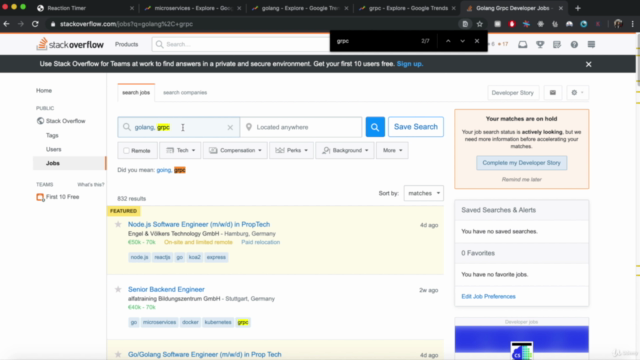Image resolution: width=640 pixels, height=360 pixels.
Task: Open site switcher stack icon
Action: [x=591, y=44]
